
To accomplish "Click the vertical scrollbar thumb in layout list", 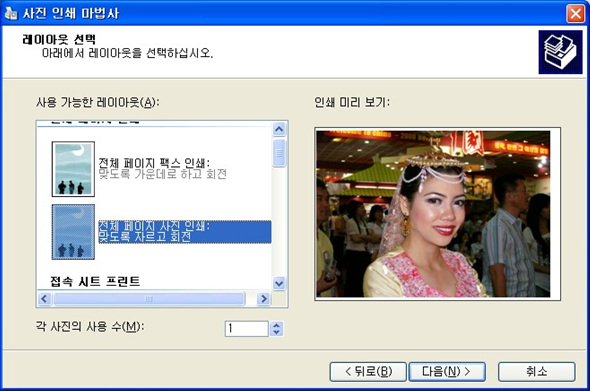I will pyautogui.click(x=279, y=153).
